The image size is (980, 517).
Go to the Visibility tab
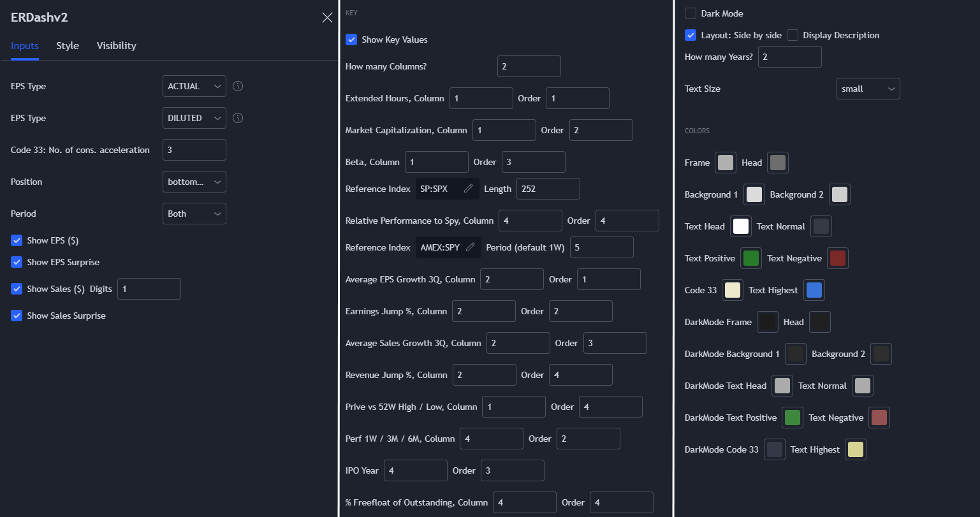(x=117, y=46)
